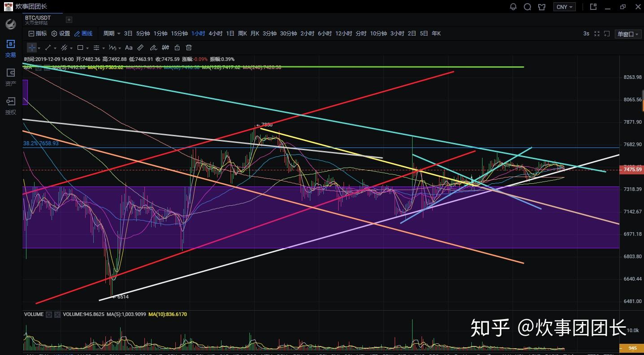Image resolution: width=644 pixels, height=355 pixels.
Task: Select the Aa text annotation tool
Action: pyautogui.click(x=129, y=48)
